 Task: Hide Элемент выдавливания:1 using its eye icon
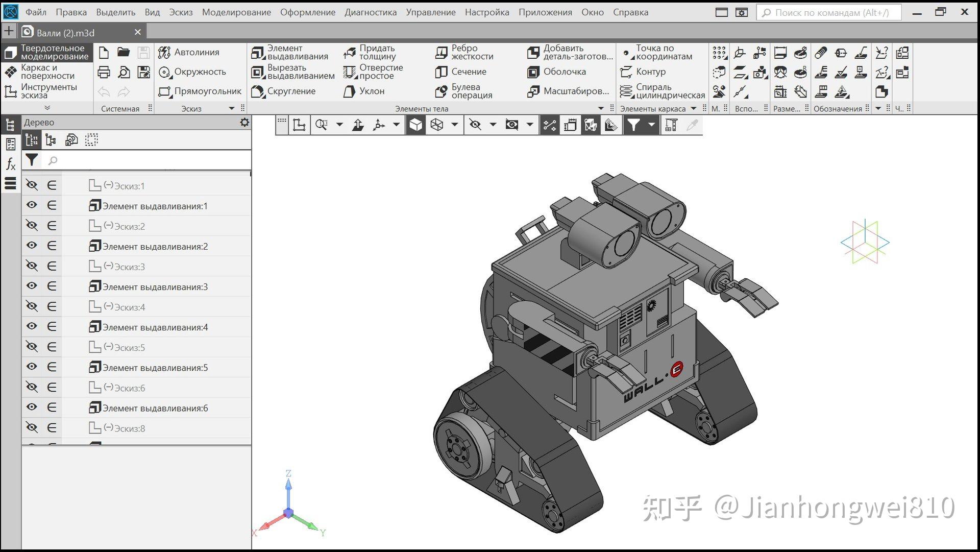(x=32, y=205)
